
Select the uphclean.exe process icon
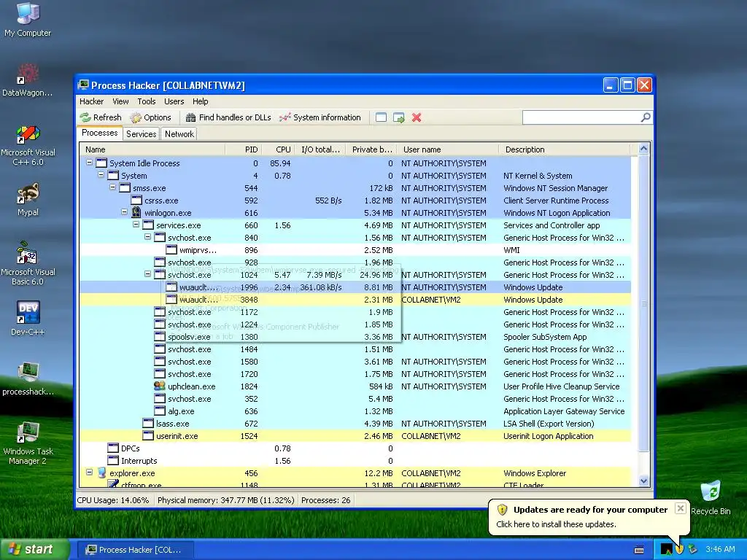point(160,386)
